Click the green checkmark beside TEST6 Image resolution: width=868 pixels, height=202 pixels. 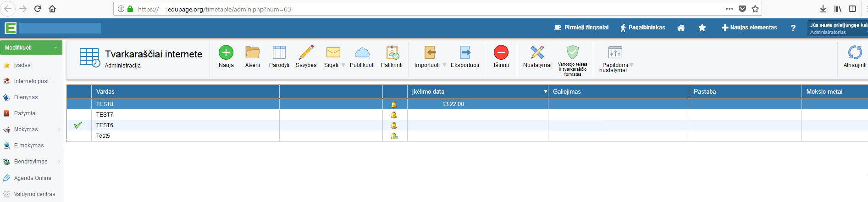point(78,125)
